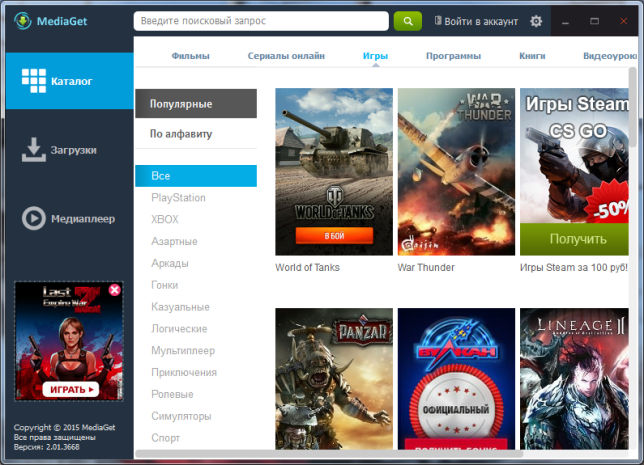Close the Last Empire War Z ad
644x465 pixels.
click(115, 290)
